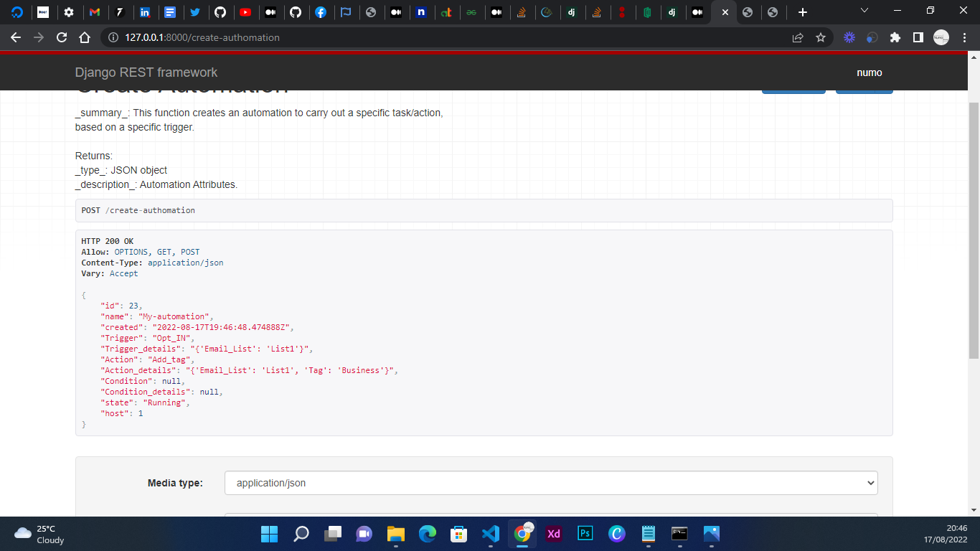Open Visual Studio Code from taskbar

[x=491, y=534]
